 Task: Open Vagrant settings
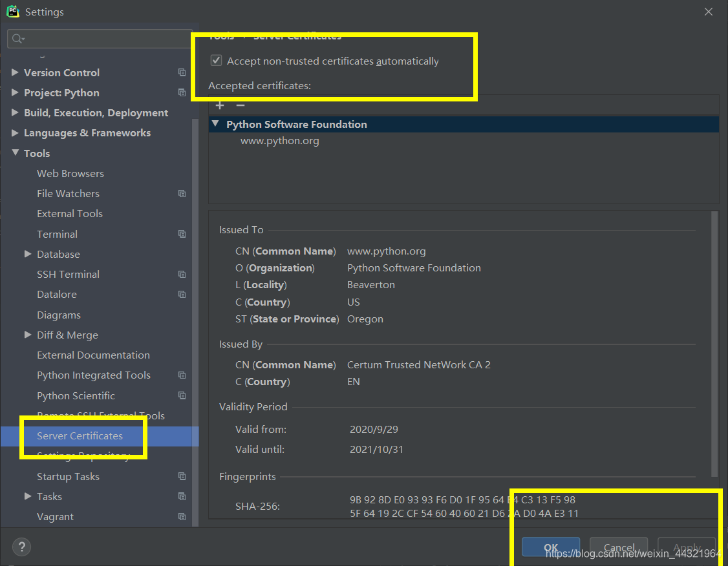tap(55, 516)
